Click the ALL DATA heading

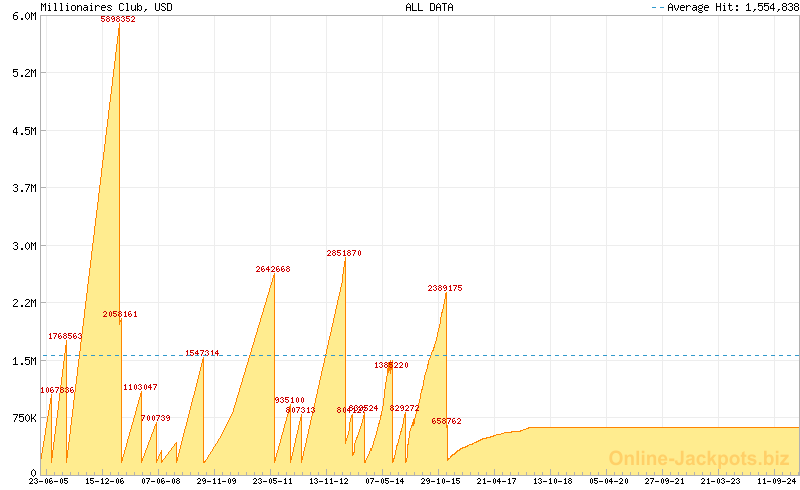click(428, 7)
